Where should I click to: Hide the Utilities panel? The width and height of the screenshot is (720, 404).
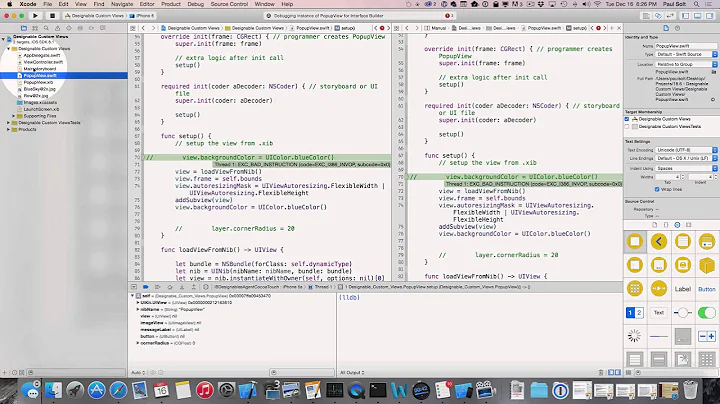[x=709, y=16]
